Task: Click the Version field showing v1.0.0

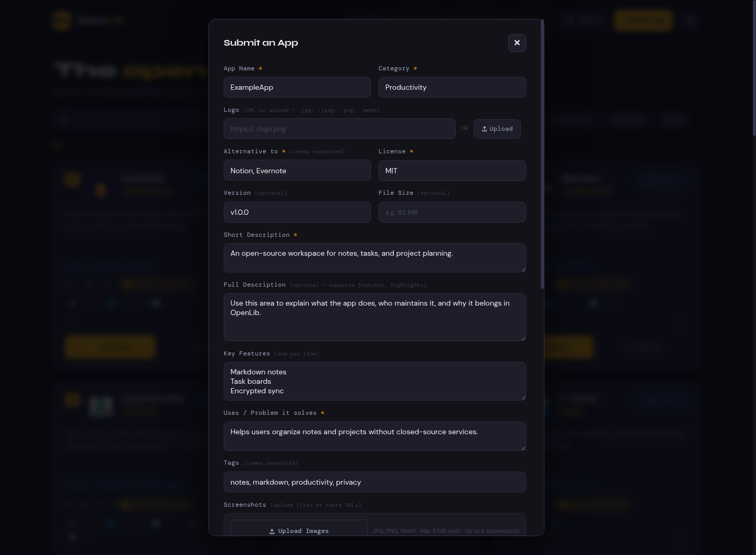Action: tap(297, 212)
